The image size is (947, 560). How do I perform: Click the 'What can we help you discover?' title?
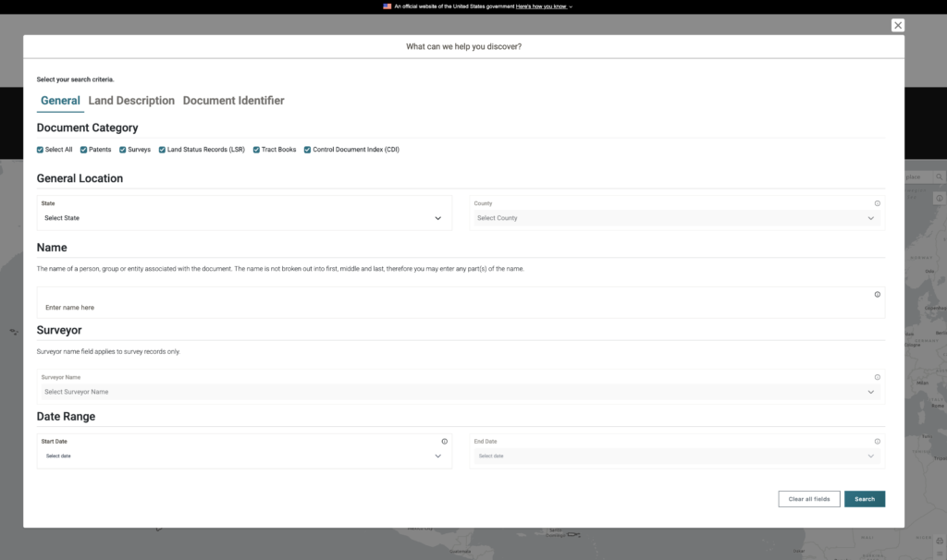coord(464,46)
